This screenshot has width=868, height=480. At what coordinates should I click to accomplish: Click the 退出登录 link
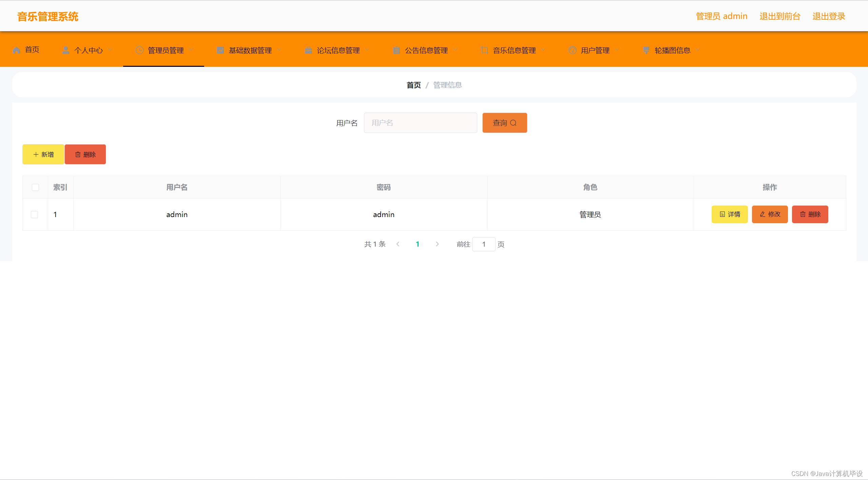(829, 16)
